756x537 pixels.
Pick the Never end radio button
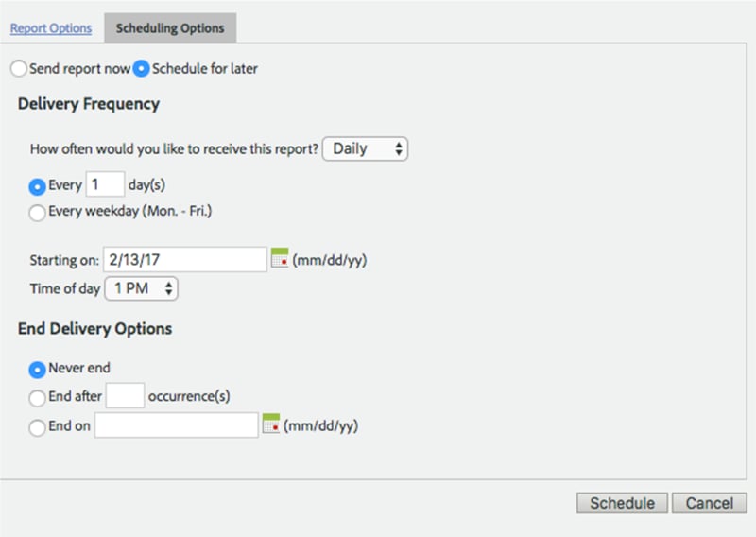[x=37, y=370]
